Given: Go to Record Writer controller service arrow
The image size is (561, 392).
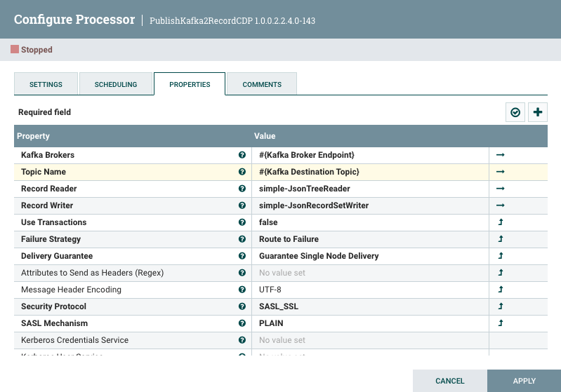Looking at the screenshot, I should click(501, 205).
